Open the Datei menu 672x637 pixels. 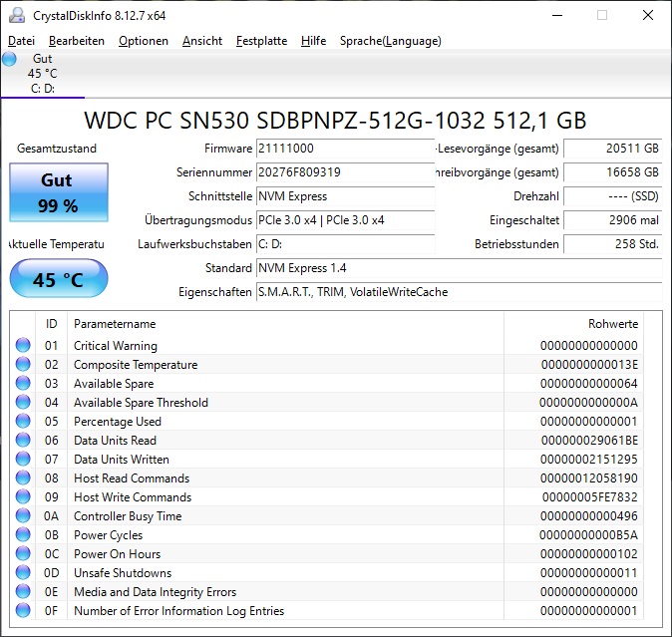point(21,41)
